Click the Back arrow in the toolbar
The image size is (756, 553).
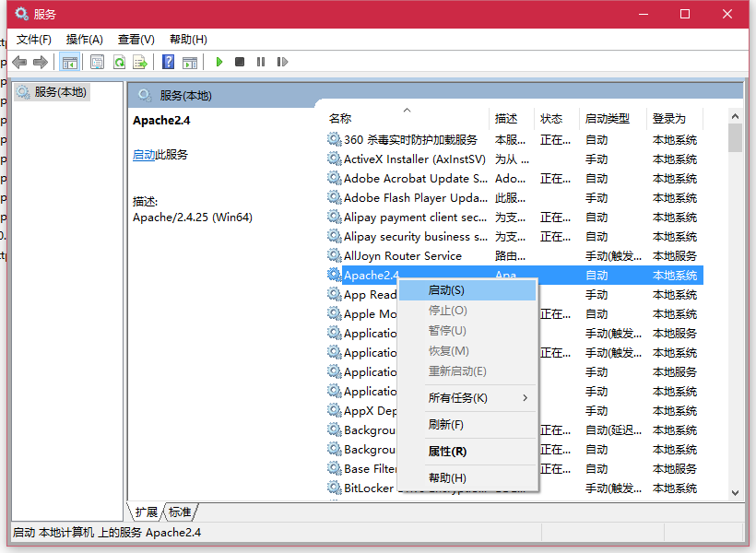tap(19, 62)
